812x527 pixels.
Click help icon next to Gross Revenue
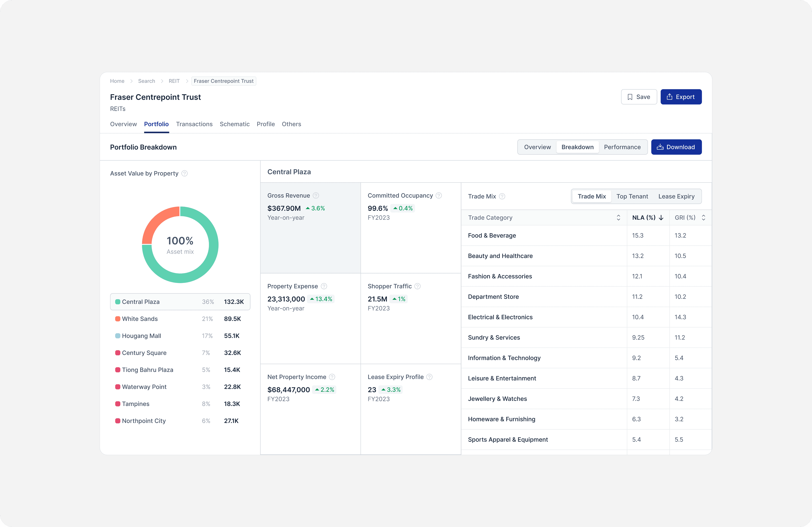(x=316, y=195)
